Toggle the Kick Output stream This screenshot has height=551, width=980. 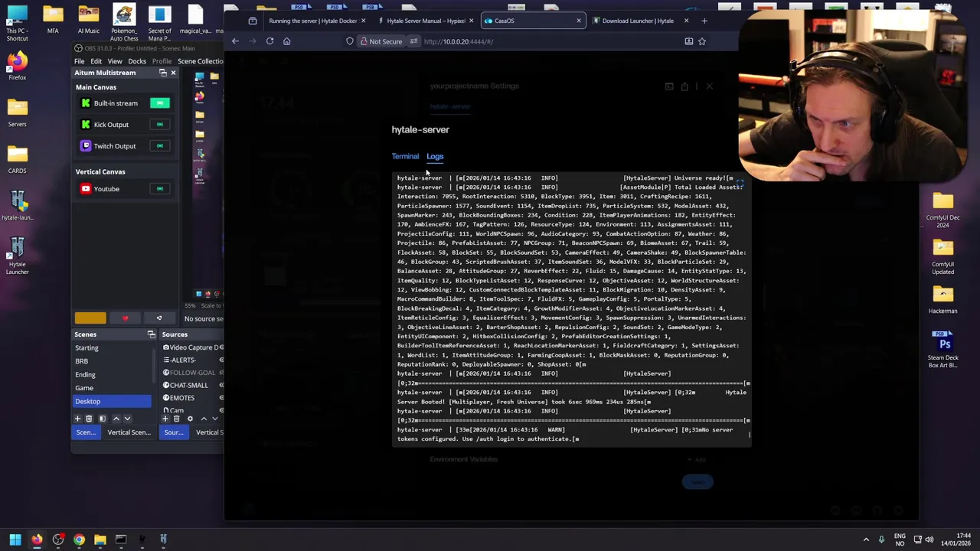[x=159, y=125]
